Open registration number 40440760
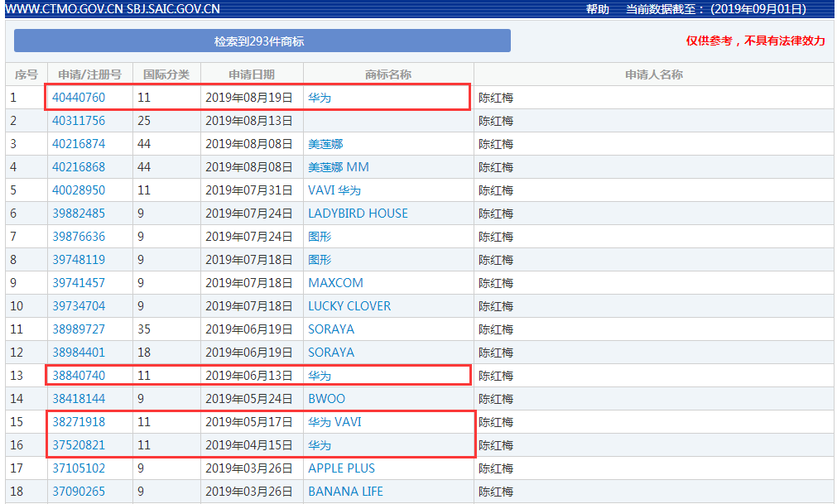Image resolution: width=837 pixels, height=504 pixels. pyautogui.click(x=79, y=98)
